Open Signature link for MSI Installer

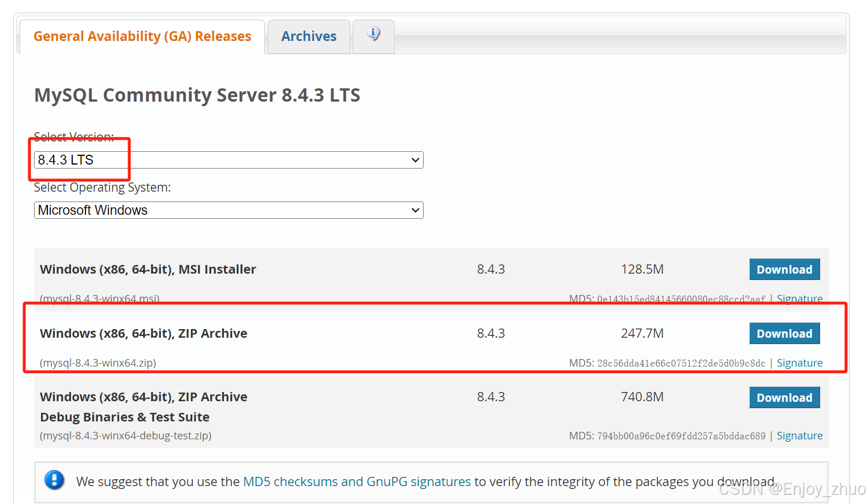click(799, 298)
